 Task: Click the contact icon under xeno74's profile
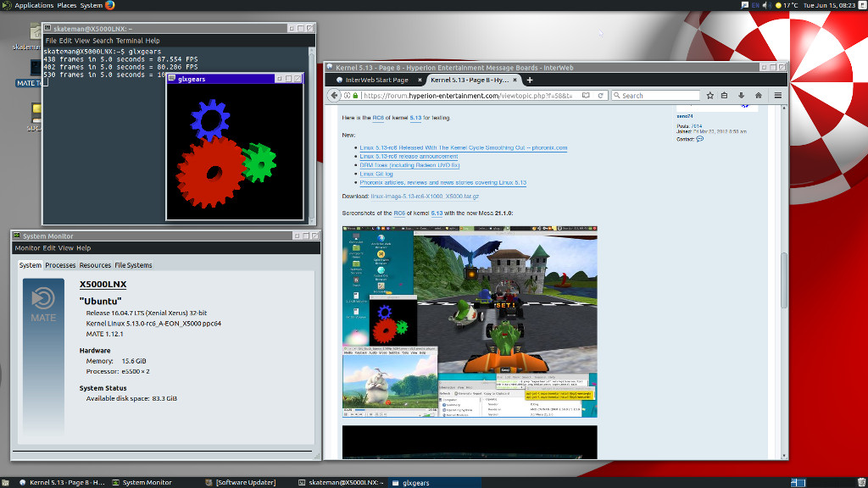click(699, 139)
